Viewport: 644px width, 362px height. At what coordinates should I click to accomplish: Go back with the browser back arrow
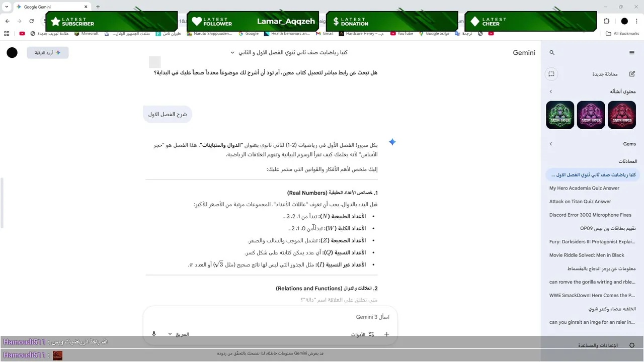point(7,21)
